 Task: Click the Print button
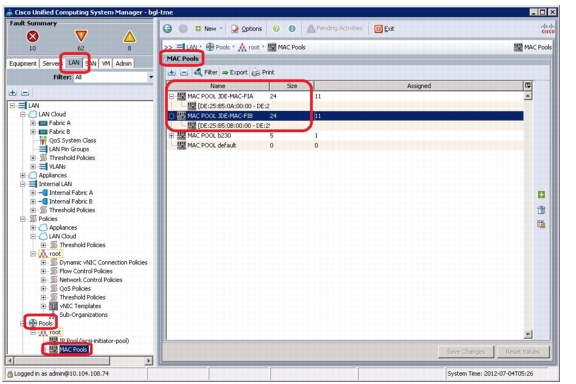coord(263,72)
